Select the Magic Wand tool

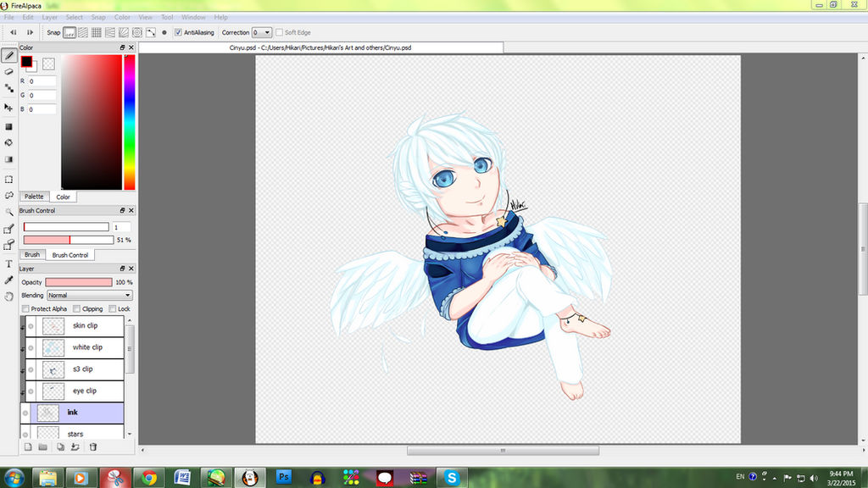(x=8, y=212)
